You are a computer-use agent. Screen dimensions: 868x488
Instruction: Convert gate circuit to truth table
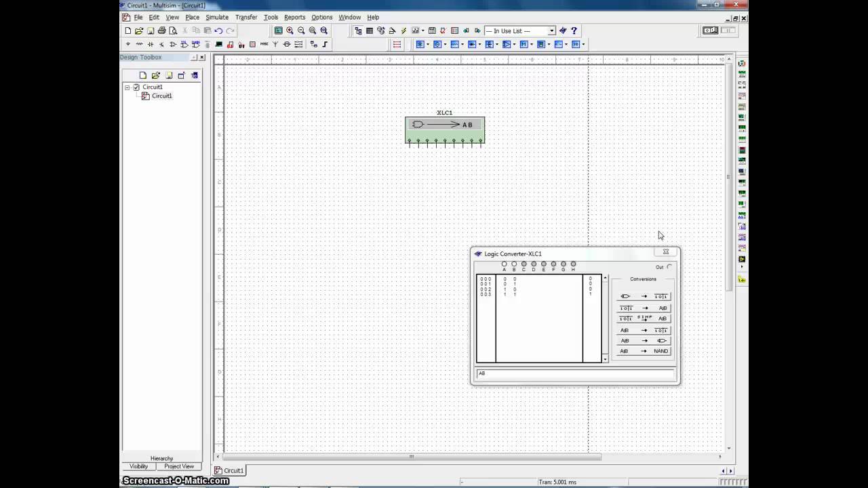[643, 296]
